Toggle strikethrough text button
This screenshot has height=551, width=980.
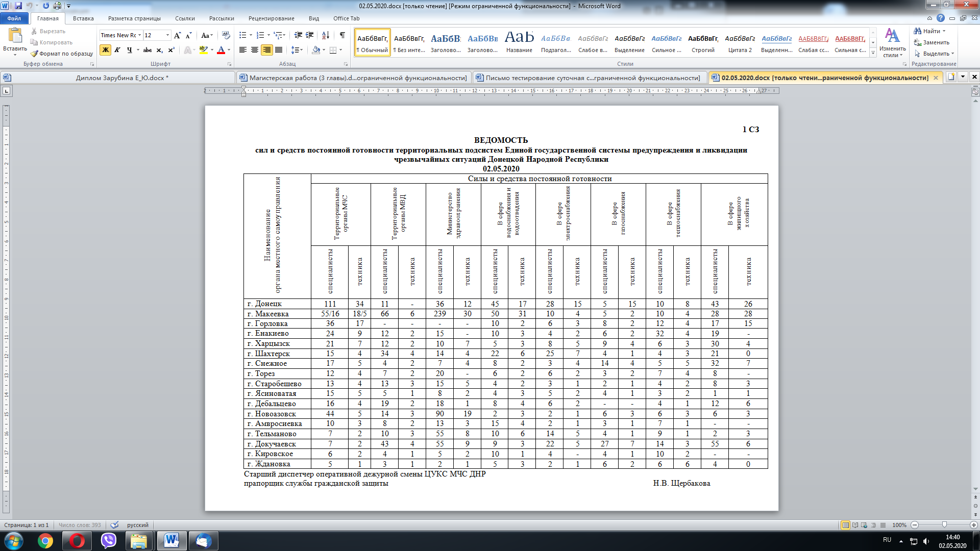(x=148, y=50)
